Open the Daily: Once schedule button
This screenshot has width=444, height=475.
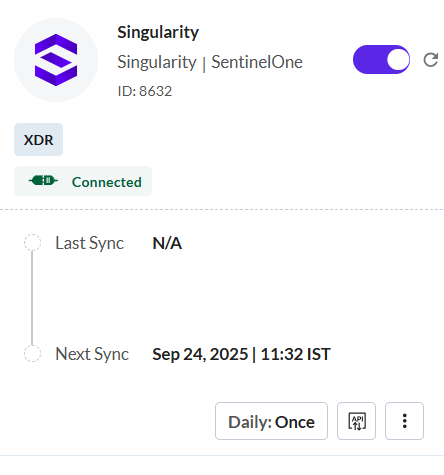(x=271, y=421)
